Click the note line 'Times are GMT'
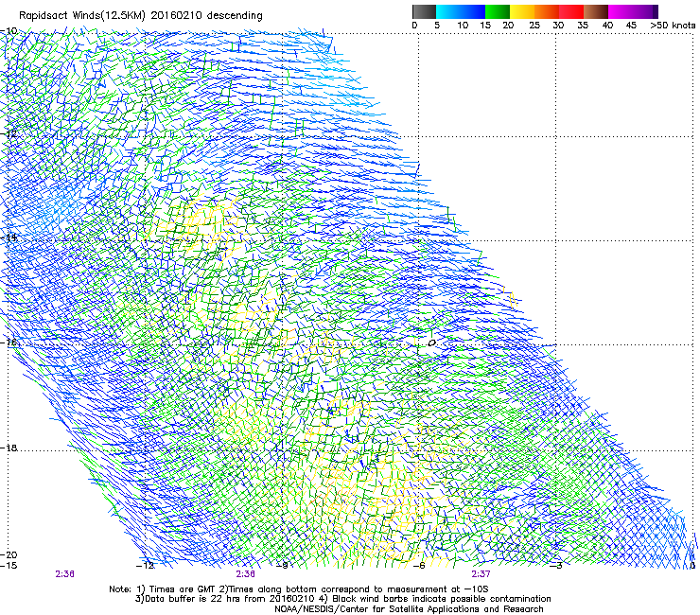700x615 pixels. [184, 589]
